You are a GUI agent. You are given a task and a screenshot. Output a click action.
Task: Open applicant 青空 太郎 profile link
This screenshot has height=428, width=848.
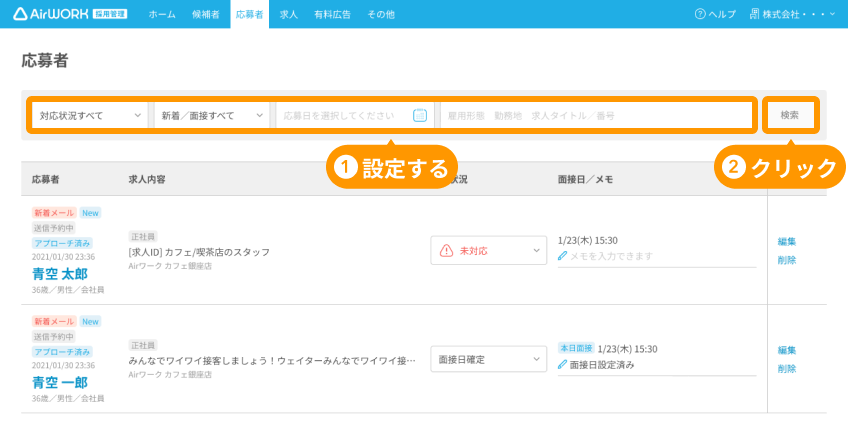(59, 274)
